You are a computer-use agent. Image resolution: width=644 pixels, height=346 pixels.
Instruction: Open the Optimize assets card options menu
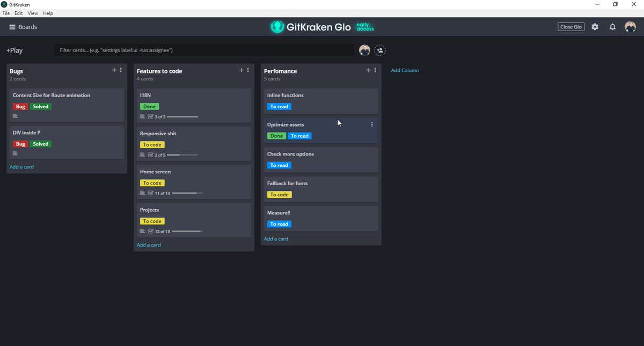click(x=371, y=124)
